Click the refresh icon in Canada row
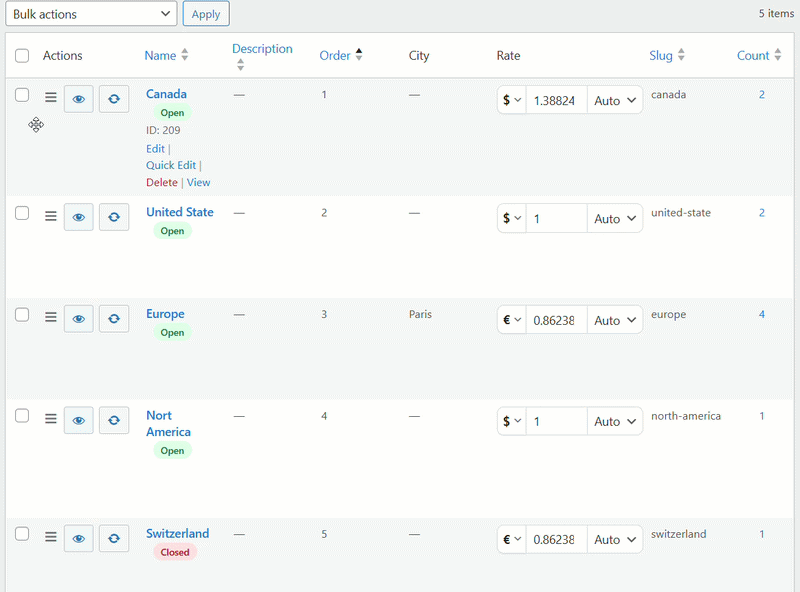 click(x=114, y=99)
